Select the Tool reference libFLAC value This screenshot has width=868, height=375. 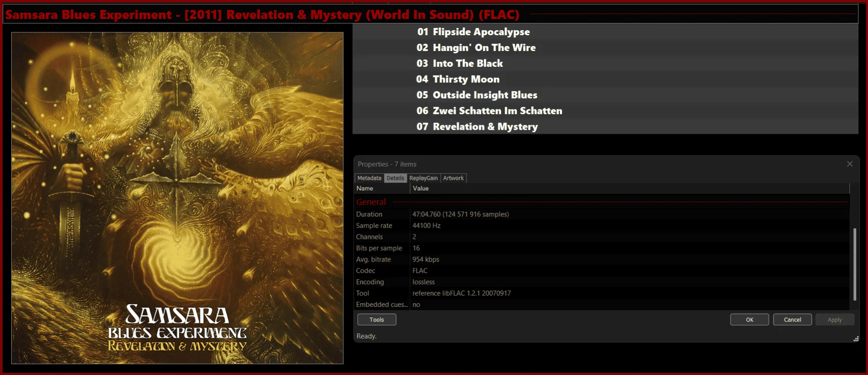(461, 293)
